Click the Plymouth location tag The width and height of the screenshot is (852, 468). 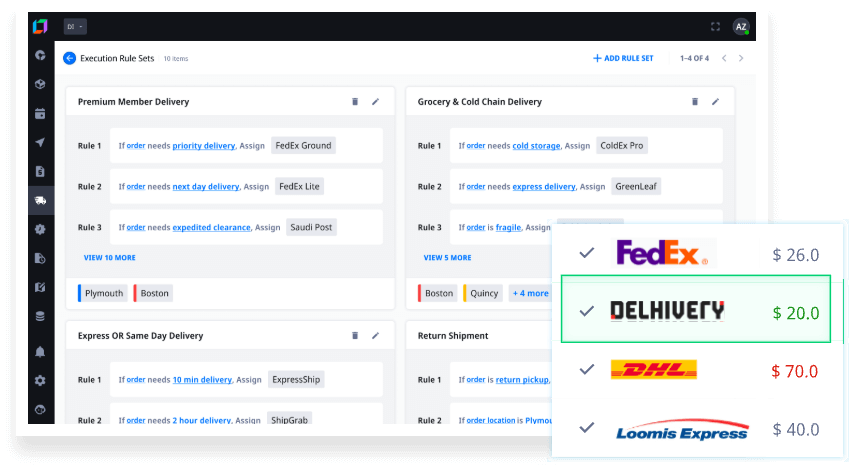coord(103,294)
